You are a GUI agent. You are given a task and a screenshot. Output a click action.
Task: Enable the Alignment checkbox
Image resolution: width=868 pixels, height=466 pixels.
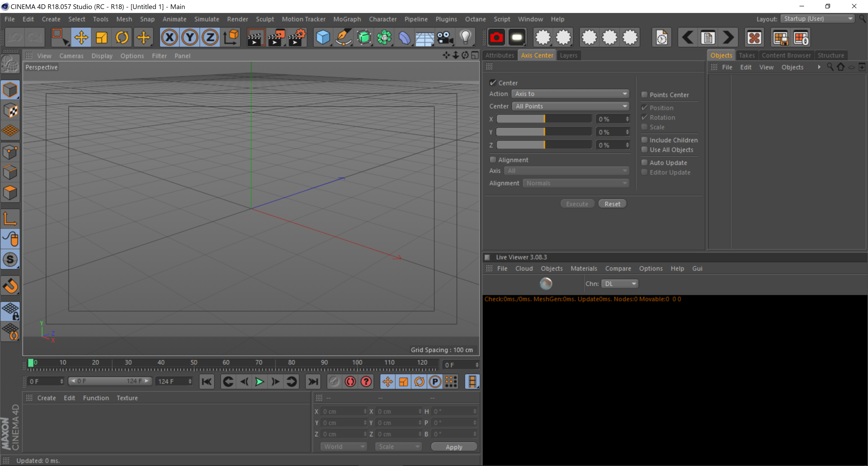click(x=493, y=160)
